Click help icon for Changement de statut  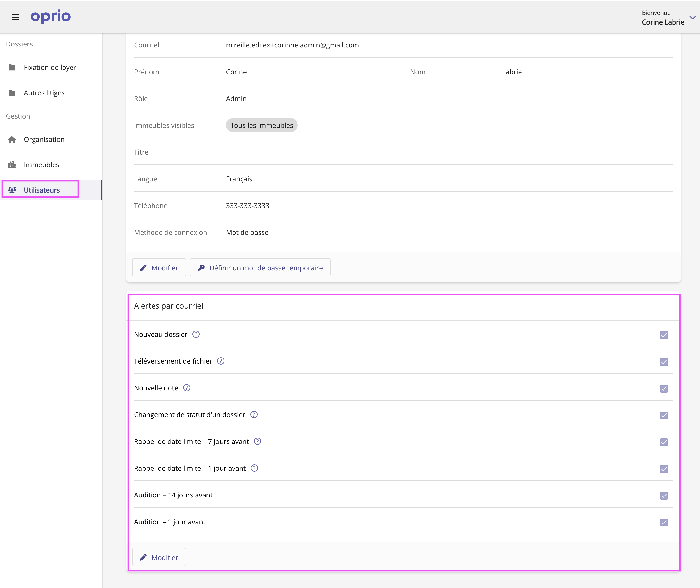pos(254,414)
